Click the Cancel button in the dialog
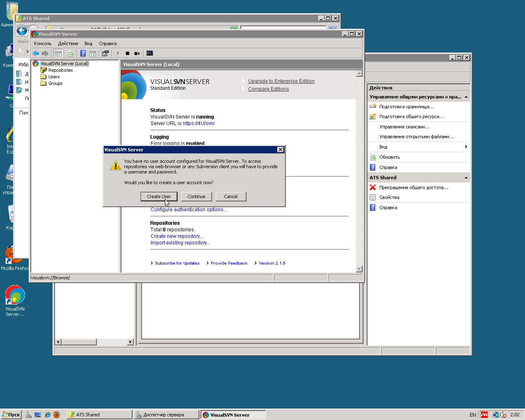525x420 pixels. coord(231,196)
